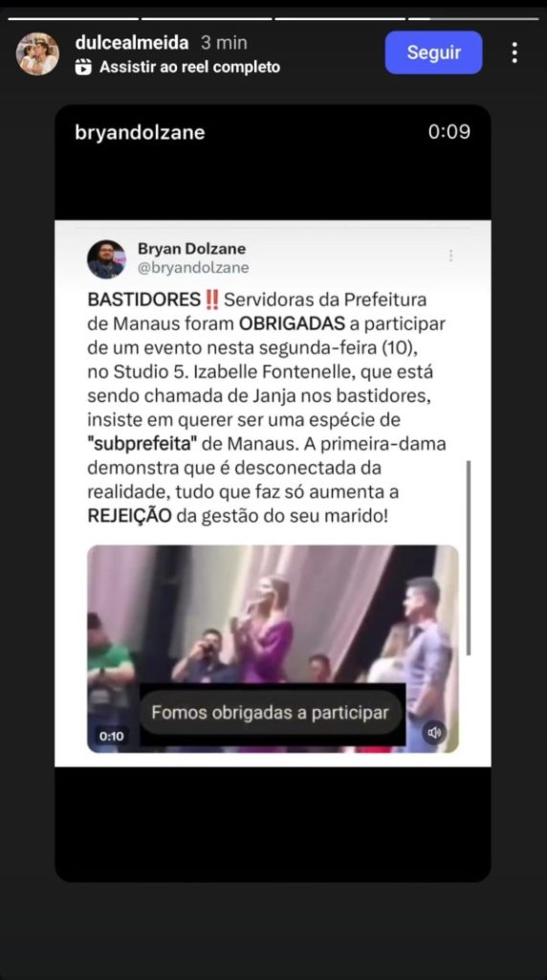This screenshot has height=980, width=547.
Task: Jump to the first story progress segment
Action: [x=73, y=19]
